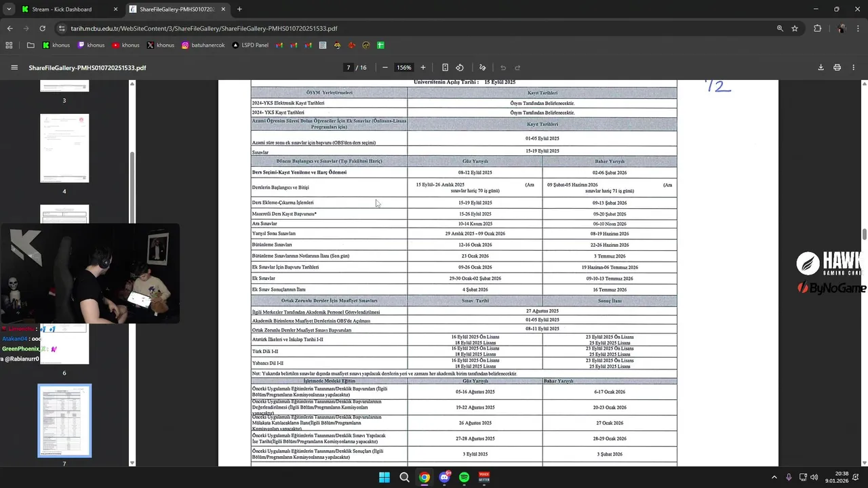The height and width of the screenshot is (488, 868).
Task: Open Voicemeeter from the taskbar
Action: coord(484,477)
